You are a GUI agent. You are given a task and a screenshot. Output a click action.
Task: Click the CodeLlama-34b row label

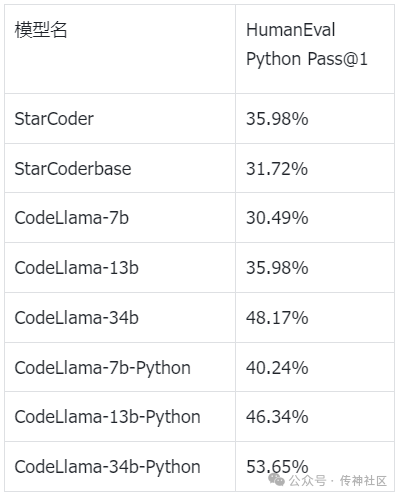pyautogui.click(x=76, y=318)
